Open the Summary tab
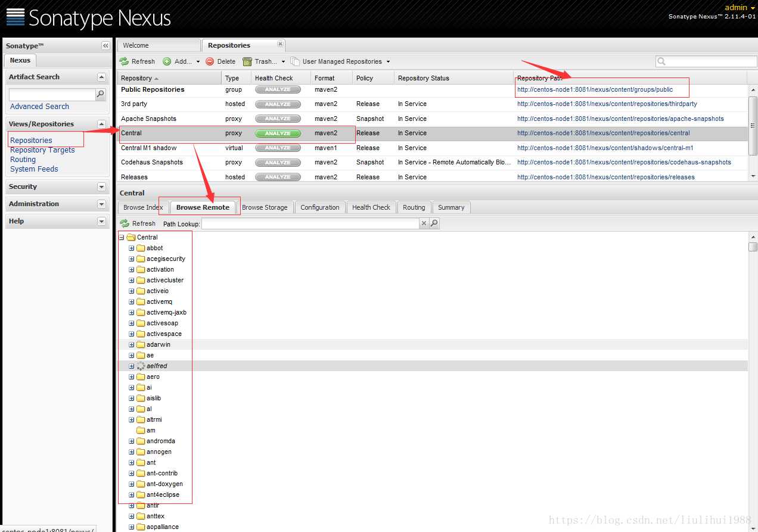Screen dimensions: 758x532 [451, 207]
